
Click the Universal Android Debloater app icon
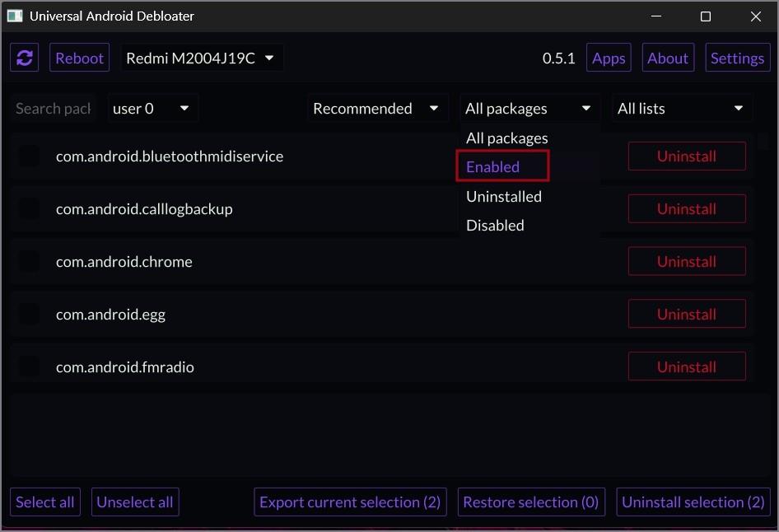(15, 16)
